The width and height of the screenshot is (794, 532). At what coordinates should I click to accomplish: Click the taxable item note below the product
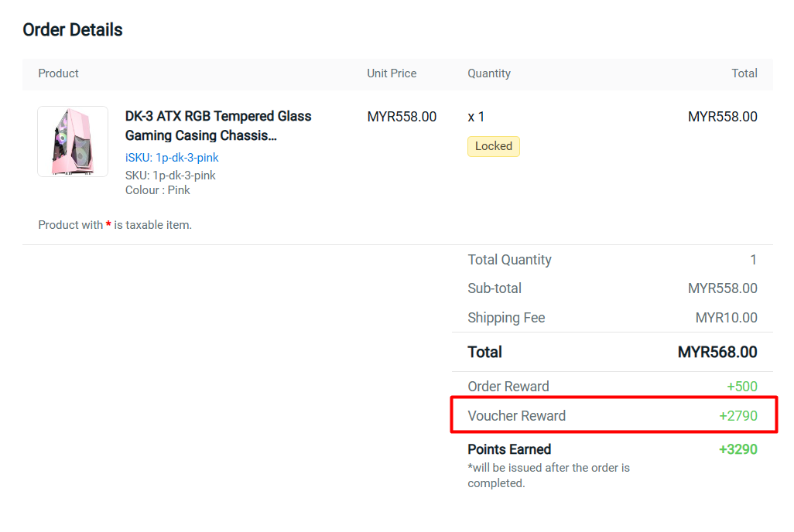115,225
